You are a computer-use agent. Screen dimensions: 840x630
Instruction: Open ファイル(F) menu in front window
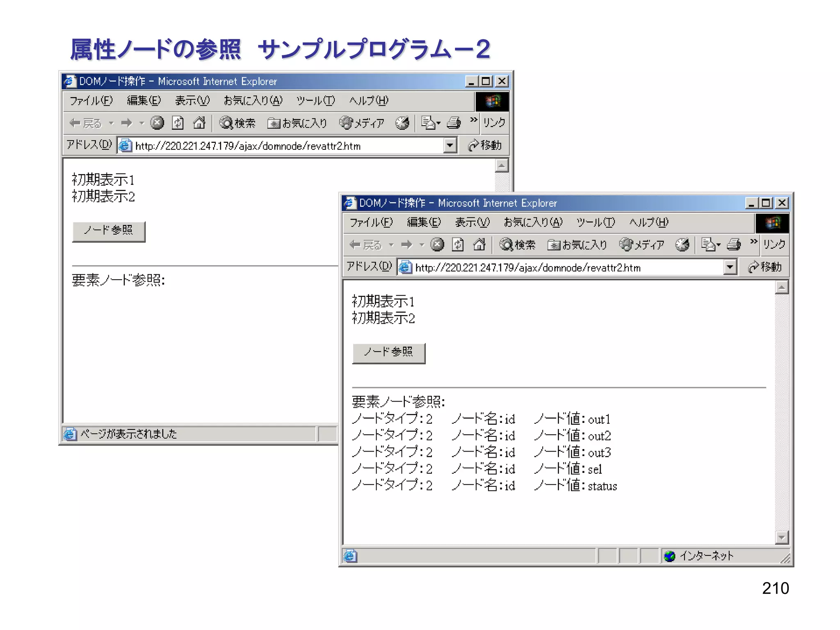(371, 222)
